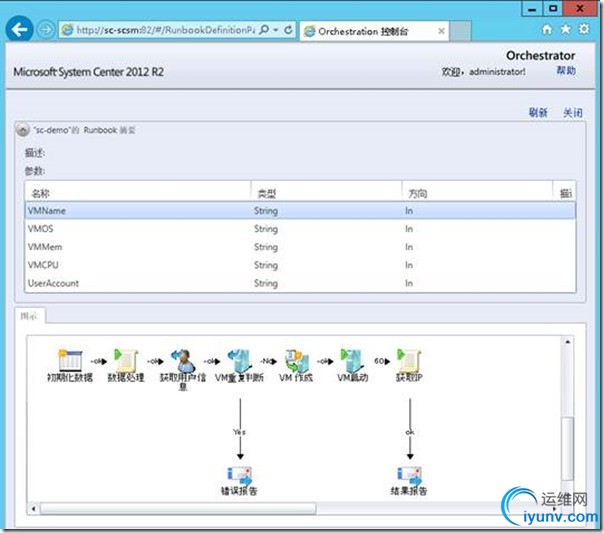Click the browser forward arrow

click(45, 30)
